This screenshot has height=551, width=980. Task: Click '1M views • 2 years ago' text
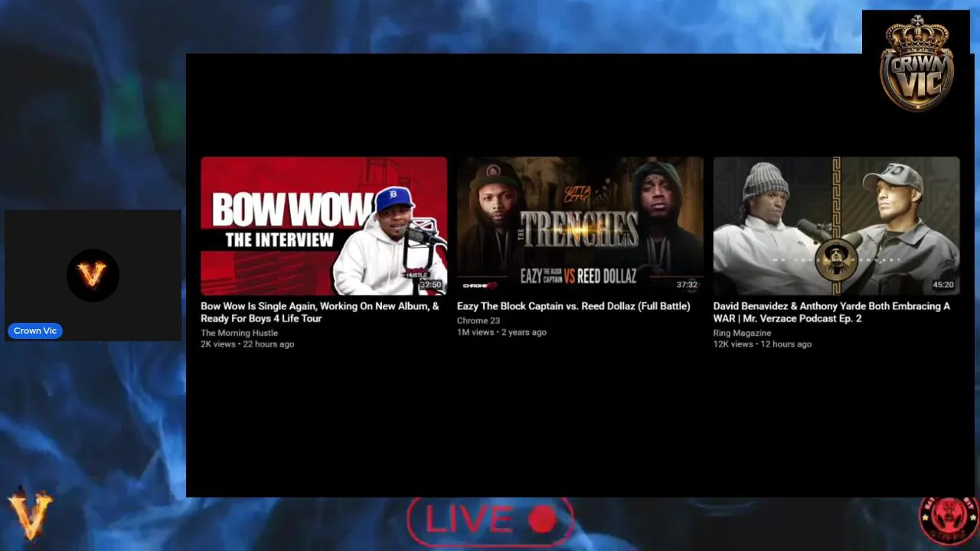pyautogui.click(x=501, y=332)
